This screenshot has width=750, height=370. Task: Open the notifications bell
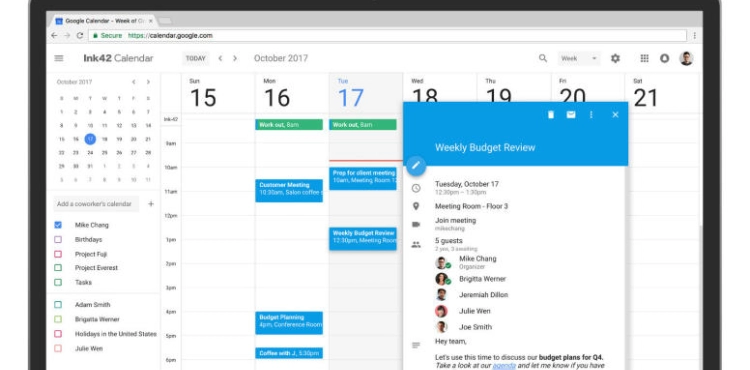[x=664, y=58]
